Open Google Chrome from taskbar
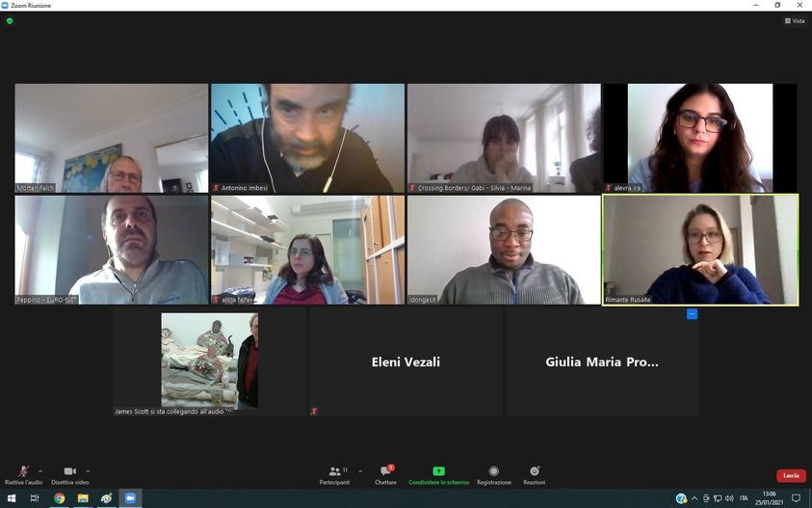 (60, 498)
